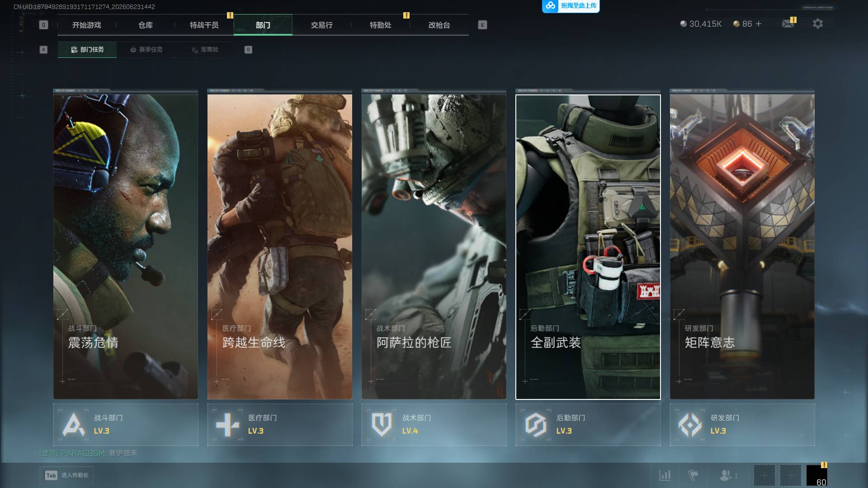
Task: Open the 军需处 sub-tab
Action: click(205, 50)
